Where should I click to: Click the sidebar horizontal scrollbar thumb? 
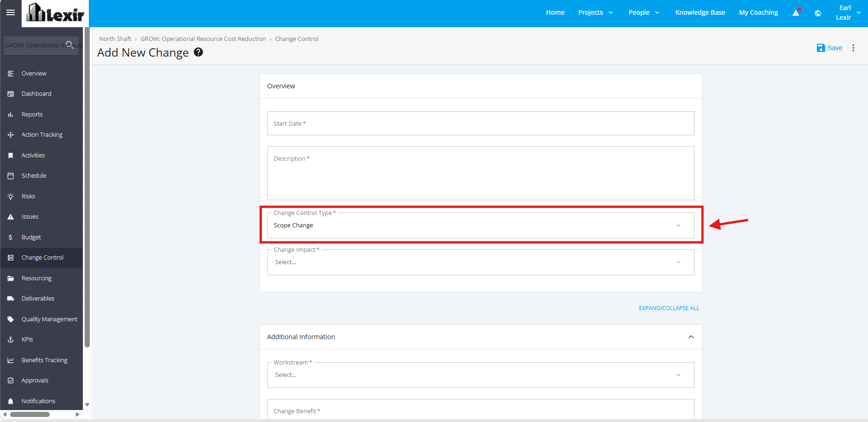click(30, 415)
